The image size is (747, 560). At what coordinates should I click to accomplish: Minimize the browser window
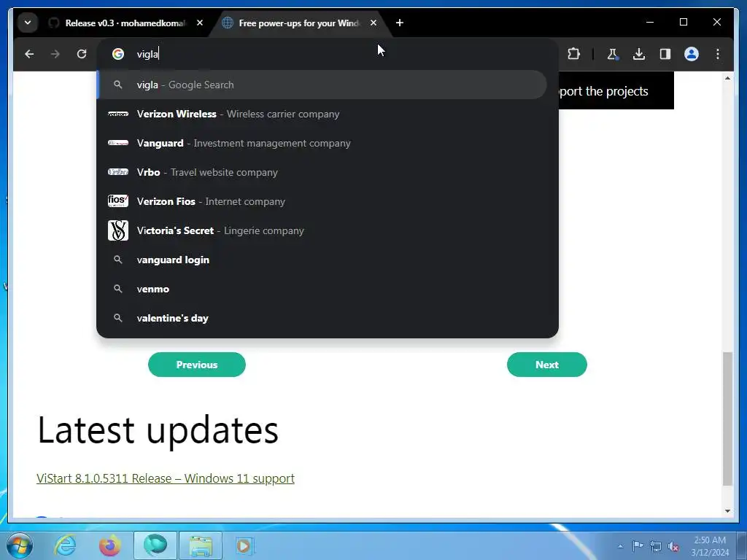[x=650, y=22]
